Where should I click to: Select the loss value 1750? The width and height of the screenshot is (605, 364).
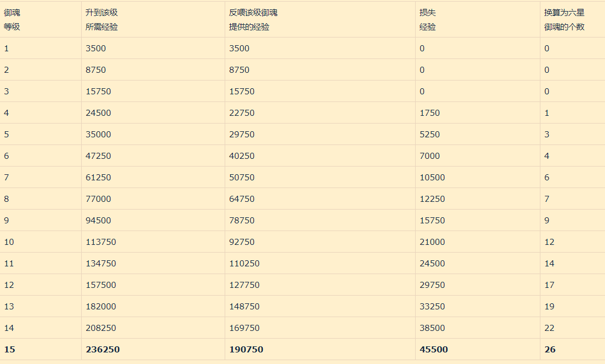[x=429, y=113]
